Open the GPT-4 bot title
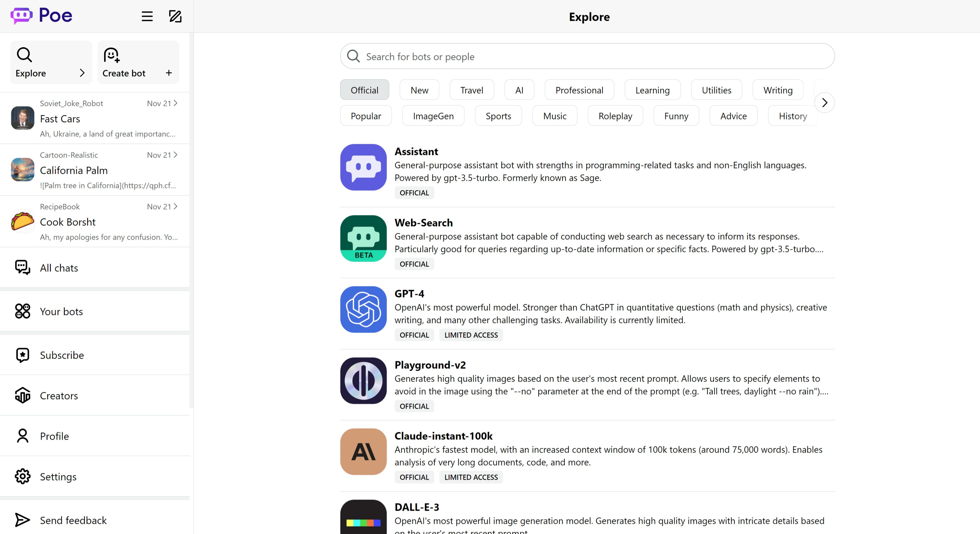The height and width of the screenshot is (534, 980). click(x=409, y=293)
